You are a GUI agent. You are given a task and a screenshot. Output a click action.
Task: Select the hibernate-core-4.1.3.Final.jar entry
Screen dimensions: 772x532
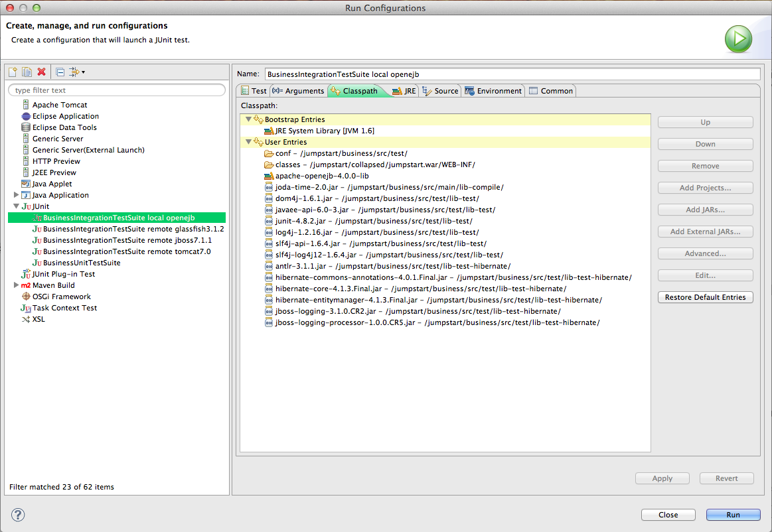(x=415, y=289)
